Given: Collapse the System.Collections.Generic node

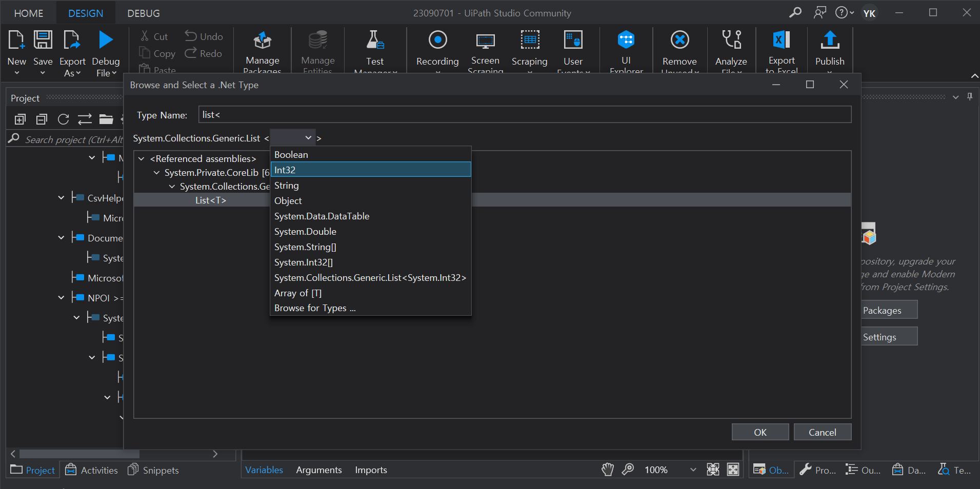Looking at the screenshot, I should tap(172, 187).
